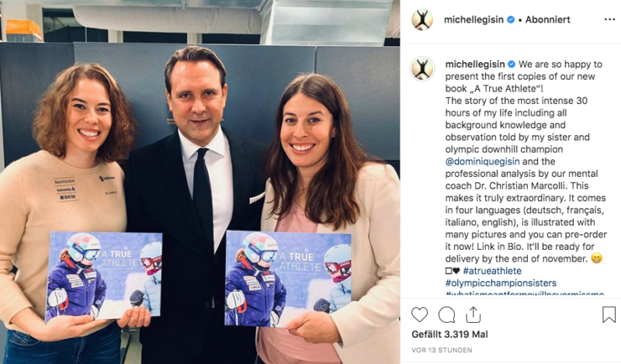
Task: Click the verified badge in the caption
Action: pyautogui.click(x=512, y=64)
